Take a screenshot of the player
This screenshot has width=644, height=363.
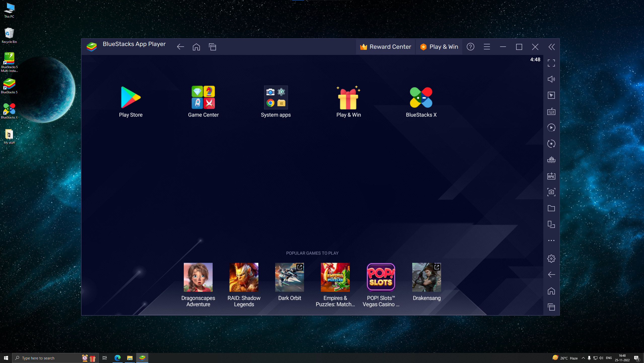tap(551, 192)
